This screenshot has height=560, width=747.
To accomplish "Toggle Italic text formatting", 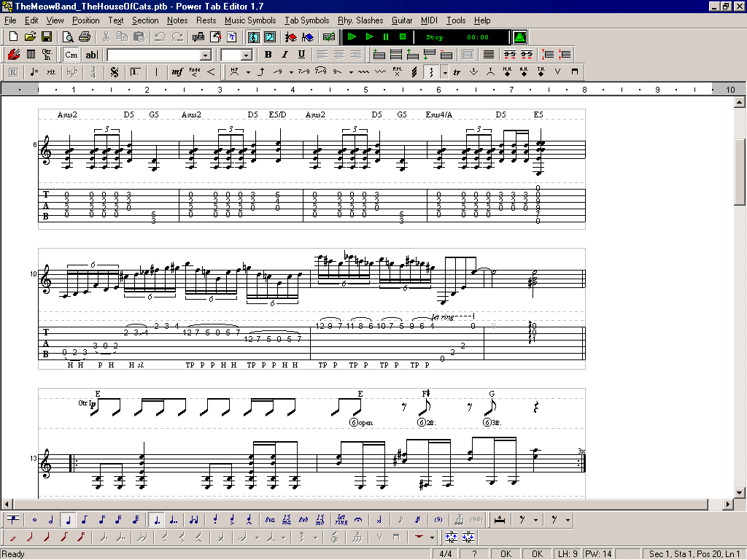I will [285, 54].
